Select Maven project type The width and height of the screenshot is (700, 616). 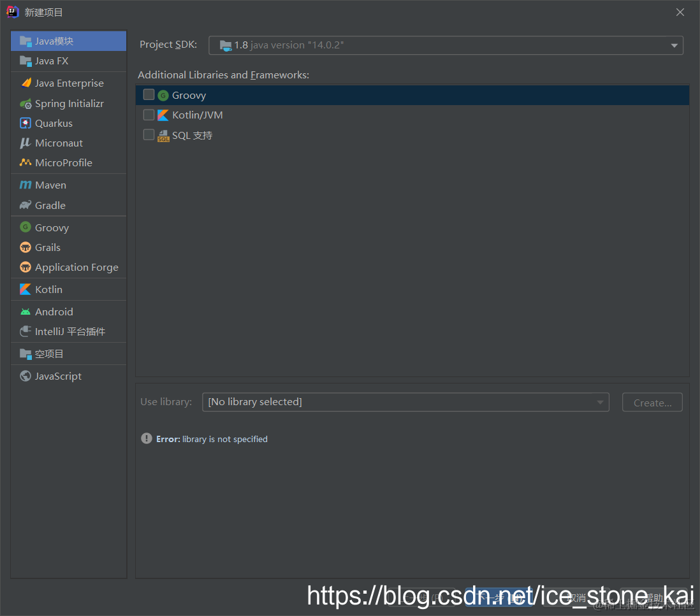pyautogui.click(x=69, y=185)
